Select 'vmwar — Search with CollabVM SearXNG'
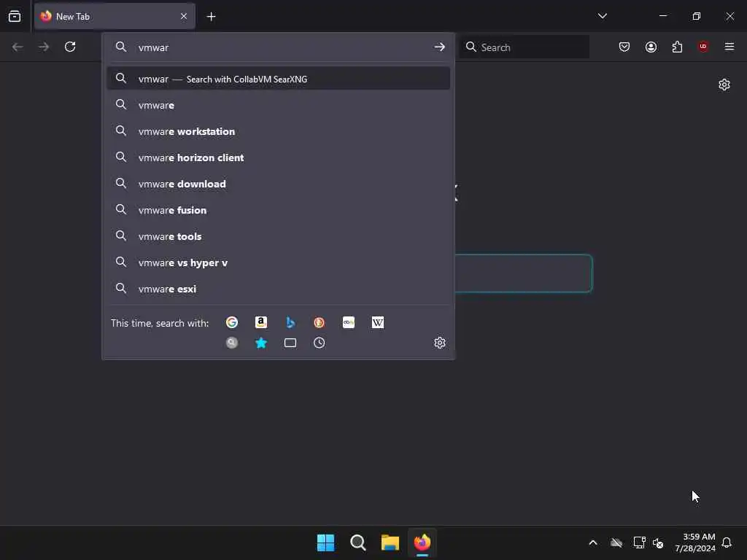Viewport: 747px width, 560px height. point(278,79)
